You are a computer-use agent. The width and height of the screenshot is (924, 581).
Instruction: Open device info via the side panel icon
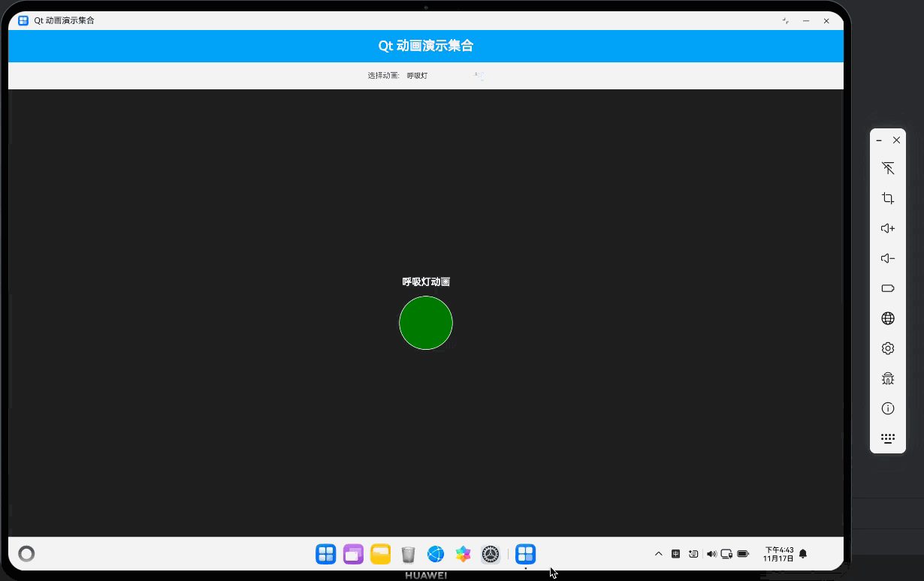pos(888,408)
